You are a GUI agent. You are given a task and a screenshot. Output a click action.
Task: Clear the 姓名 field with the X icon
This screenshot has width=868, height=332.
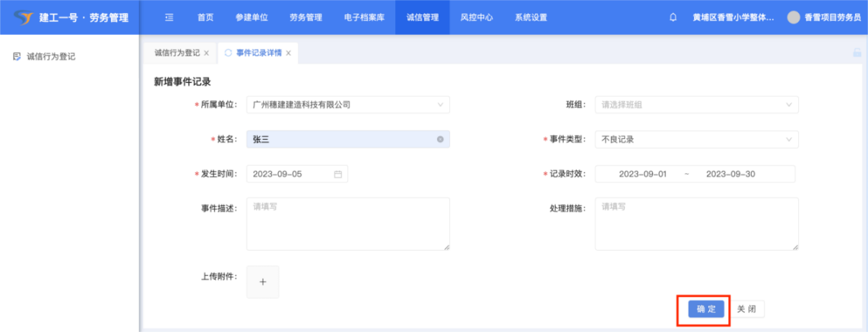coord(440,140)
